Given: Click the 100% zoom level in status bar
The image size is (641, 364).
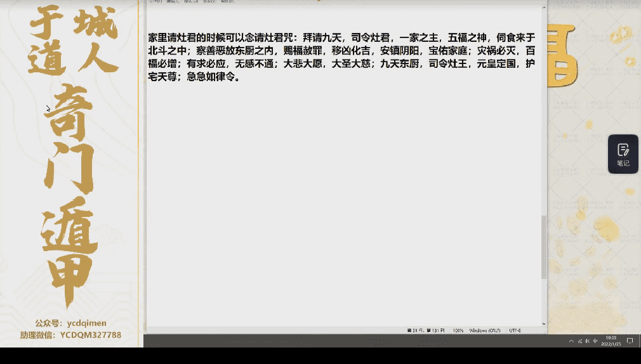Looking at the screenshot, I should tap(458, 330).
